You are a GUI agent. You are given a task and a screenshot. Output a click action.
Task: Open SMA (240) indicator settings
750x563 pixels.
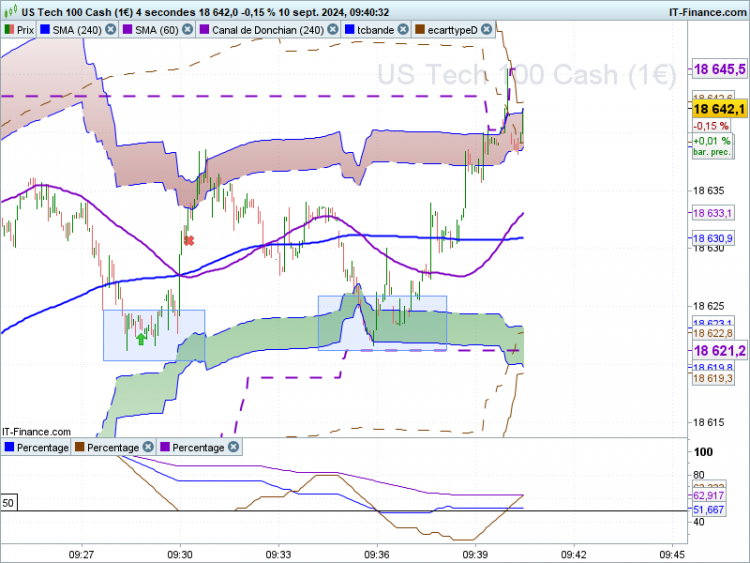(x=77, y=30)
